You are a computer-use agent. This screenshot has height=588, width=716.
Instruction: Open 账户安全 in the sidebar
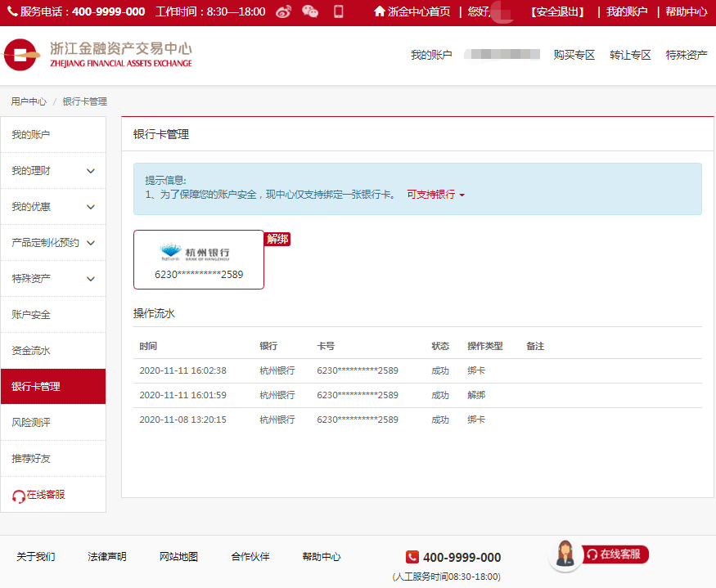pos(53,315)
